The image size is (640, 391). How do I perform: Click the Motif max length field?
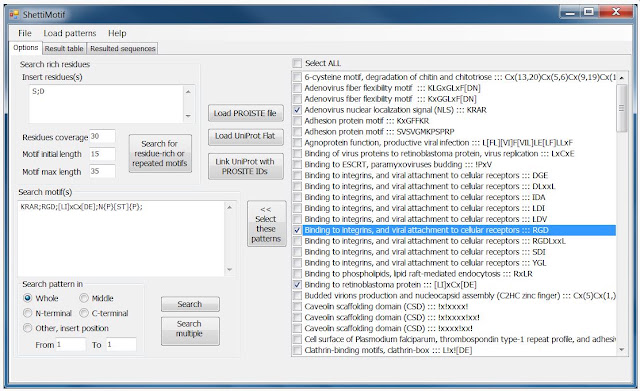click(x=102, y=171)
